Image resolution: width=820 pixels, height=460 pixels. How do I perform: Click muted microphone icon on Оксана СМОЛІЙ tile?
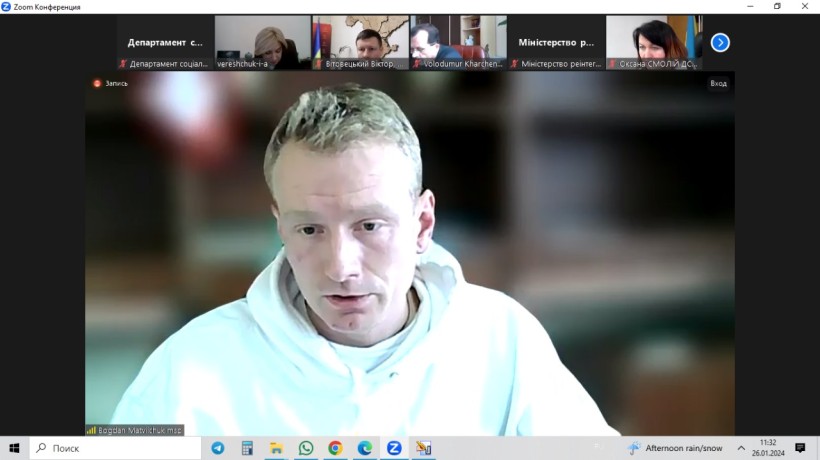(612, 64)
